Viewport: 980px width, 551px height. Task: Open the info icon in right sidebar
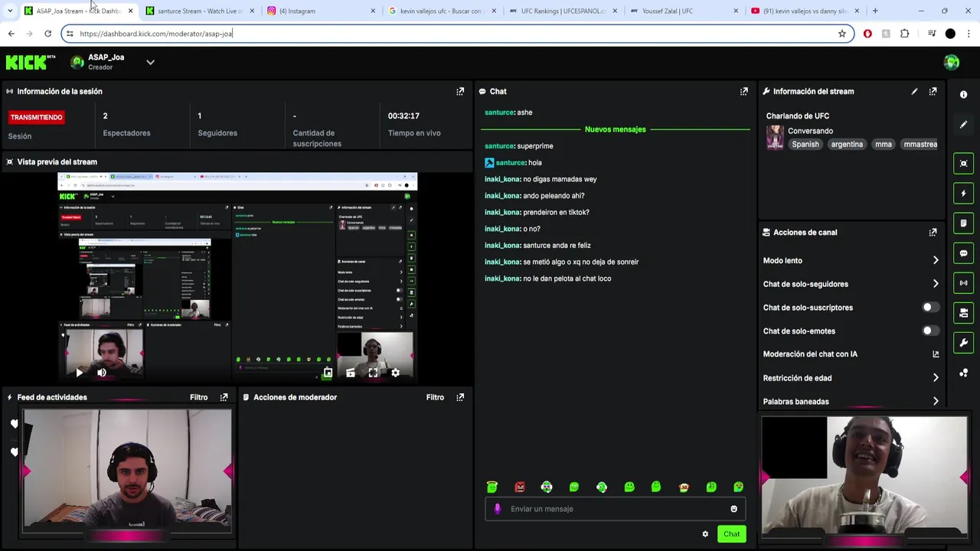(963, 94)
